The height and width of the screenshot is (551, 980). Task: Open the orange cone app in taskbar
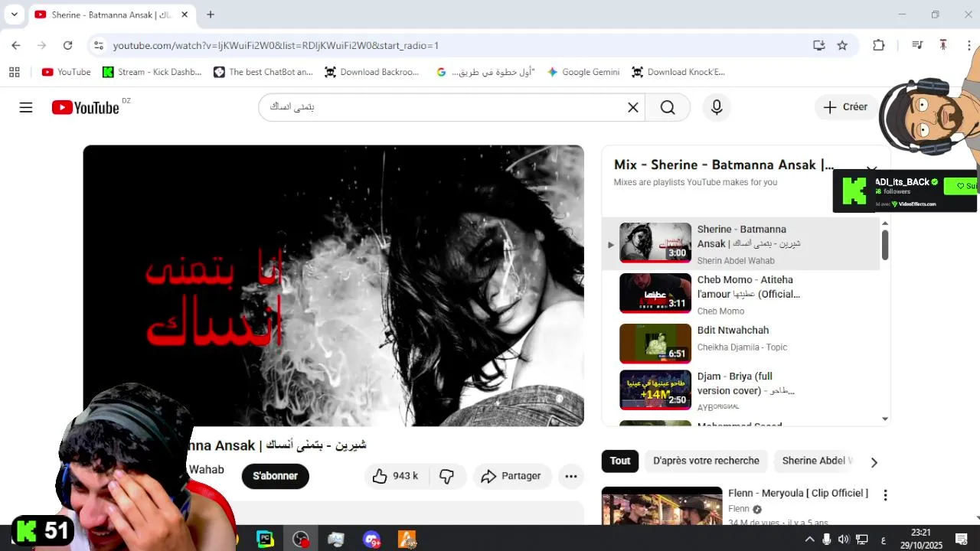pos(407,540)
